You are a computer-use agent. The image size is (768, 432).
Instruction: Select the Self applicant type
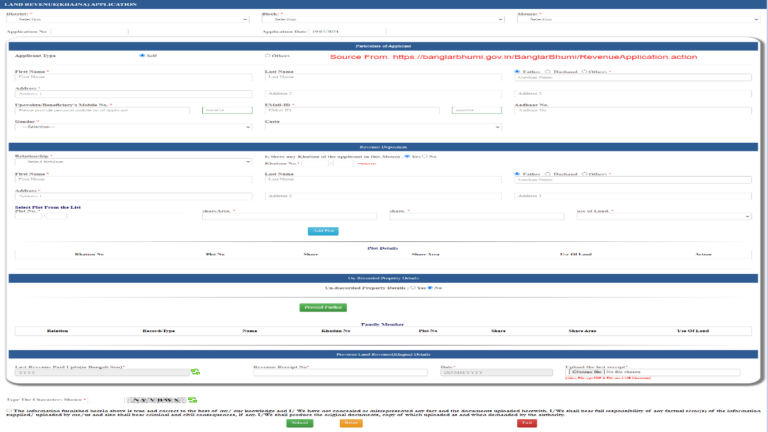(x=142, y=56)
